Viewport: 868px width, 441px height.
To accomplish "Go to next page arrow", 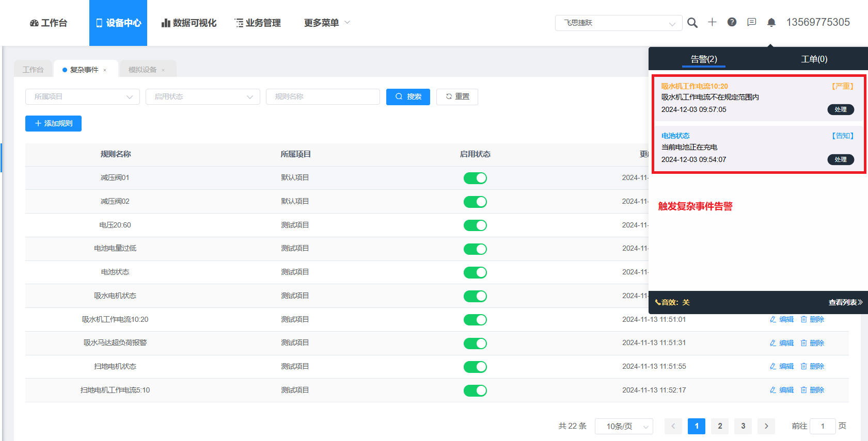I will coord(766,426).
